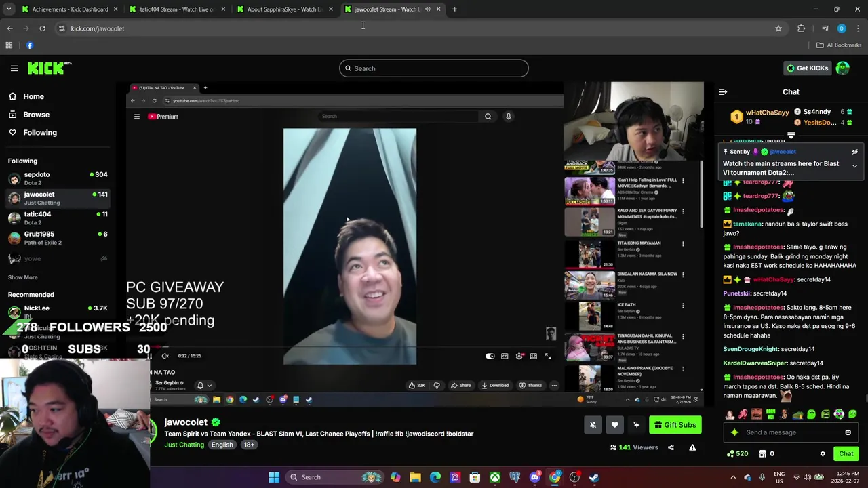Click the Gift Subs button
Image resolution: width=868 pixels, height=488 pixels.
pos(675,425)
